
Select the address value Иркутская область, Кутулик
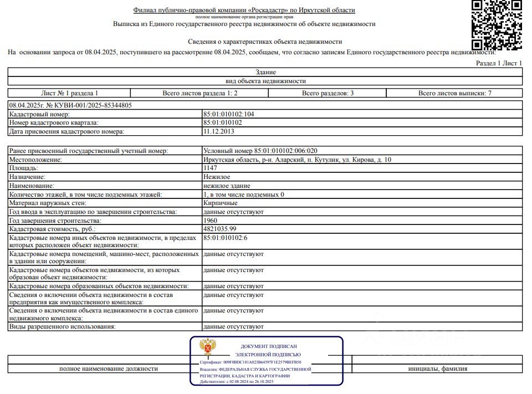tap(297, 160)
